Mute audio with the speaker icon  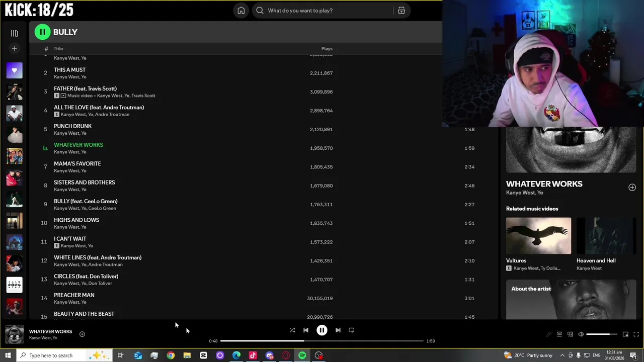(581, 334)
